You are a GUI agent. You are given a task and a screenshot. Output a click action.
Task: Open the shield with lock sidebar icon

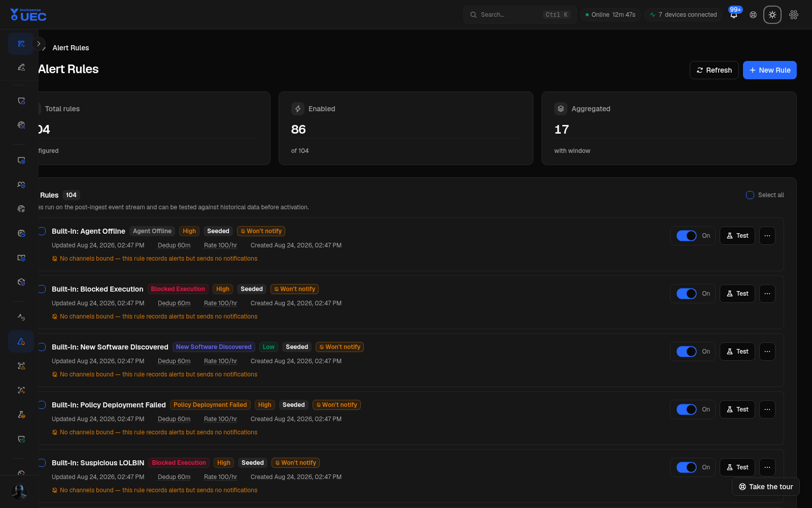point(21,101)
